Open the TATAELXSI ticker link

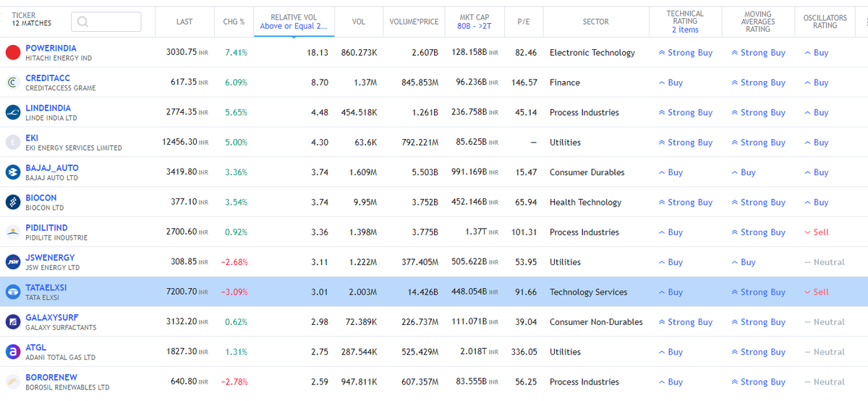pyautogui.click(x=46, y=287)
